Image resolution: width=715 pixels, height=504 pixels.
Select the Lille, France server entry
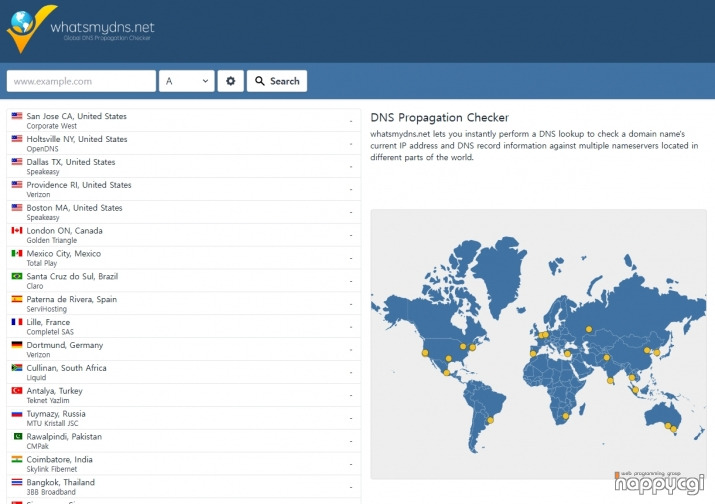tap(184, 327)
